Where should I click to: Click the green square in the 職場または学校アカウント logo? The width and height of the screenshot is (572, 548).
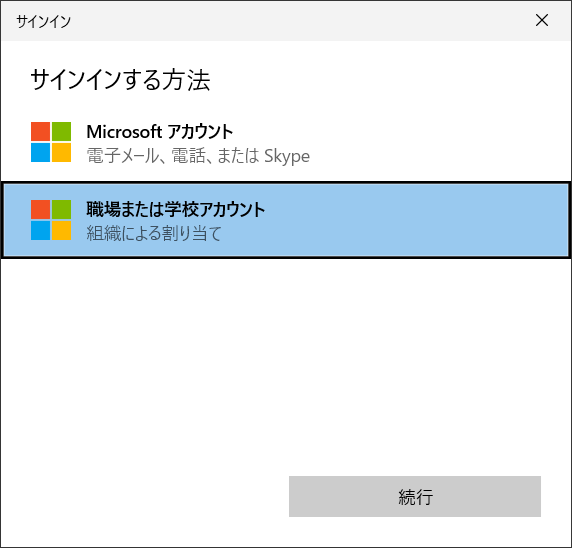pos(61,209)
